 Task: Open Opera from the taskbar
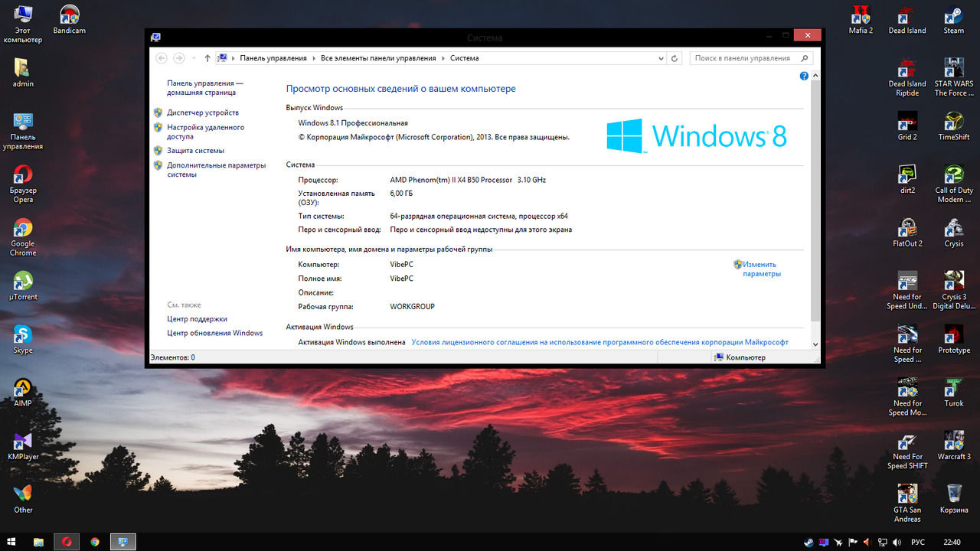[x=67, y=542]
